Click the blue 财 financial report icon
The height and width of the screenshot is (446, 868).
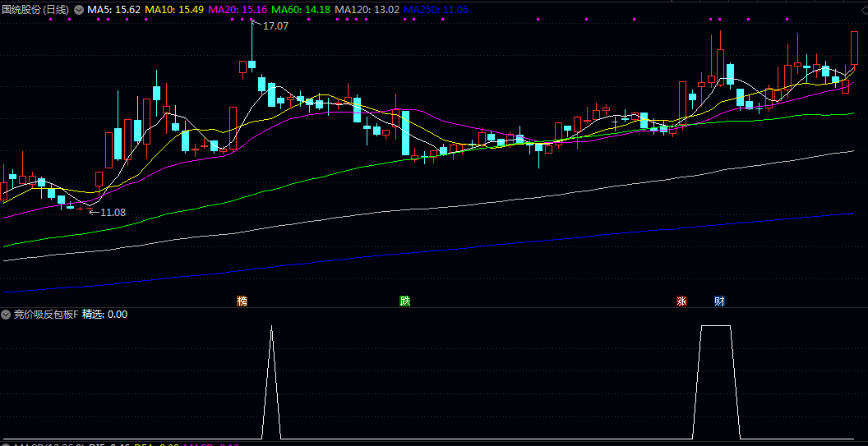pos(719,301)
